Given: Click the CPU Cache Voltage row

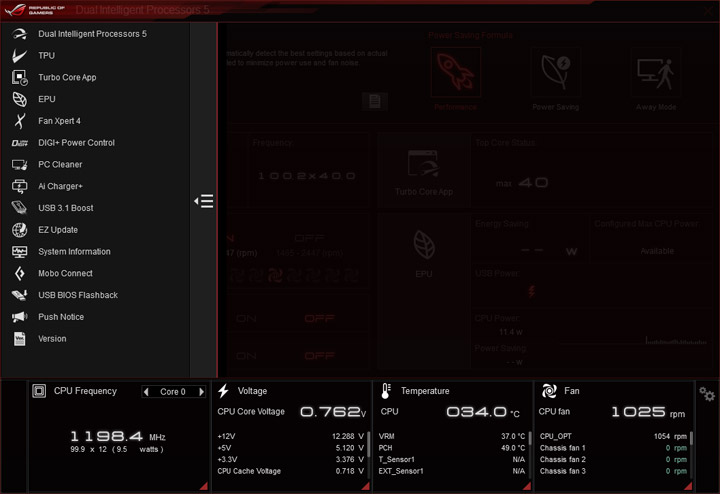Looking at the screenshot, I should (291, 471).
